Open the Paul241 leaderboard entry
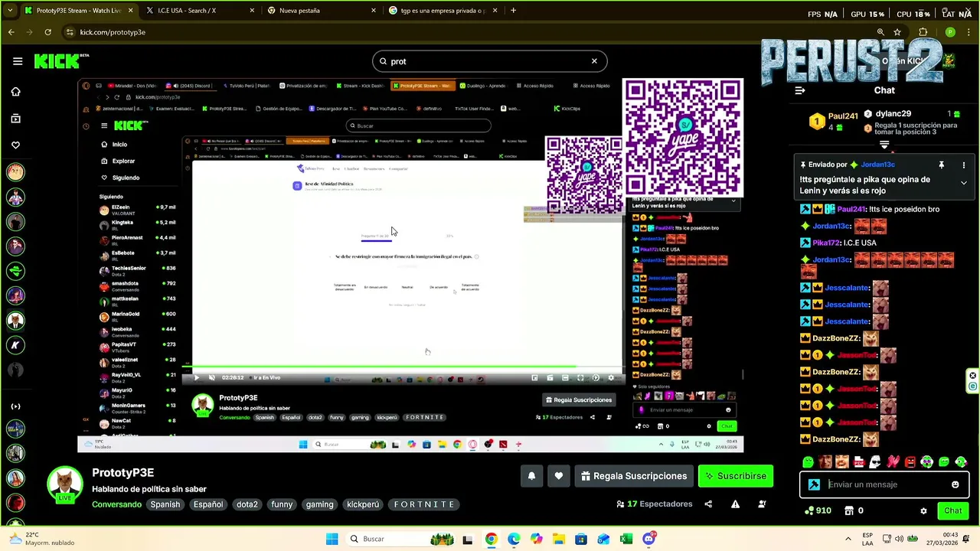This screenshot has width=980, height=551. 835,121
